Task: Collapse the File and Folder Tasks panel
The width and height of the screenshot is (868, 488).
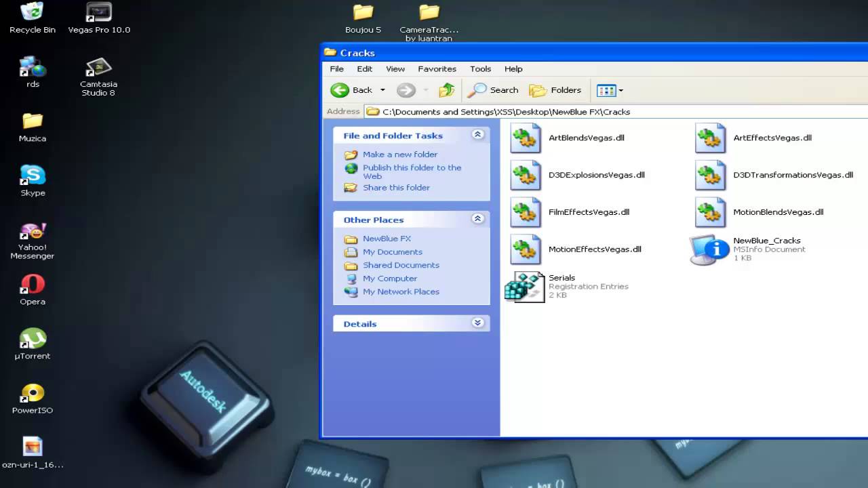Action: [477, 135]
